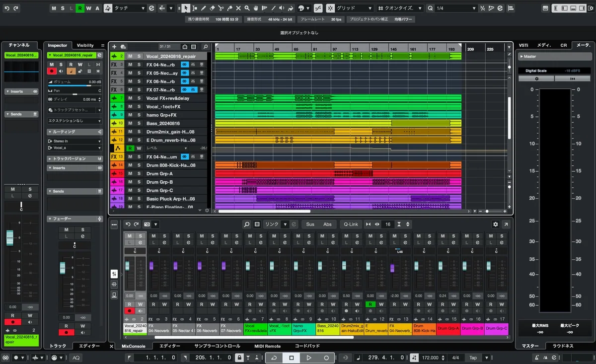Screen dimensions: 596x364
Task: Toggle the Cycle loop button in transport
Action: (274, 358)
